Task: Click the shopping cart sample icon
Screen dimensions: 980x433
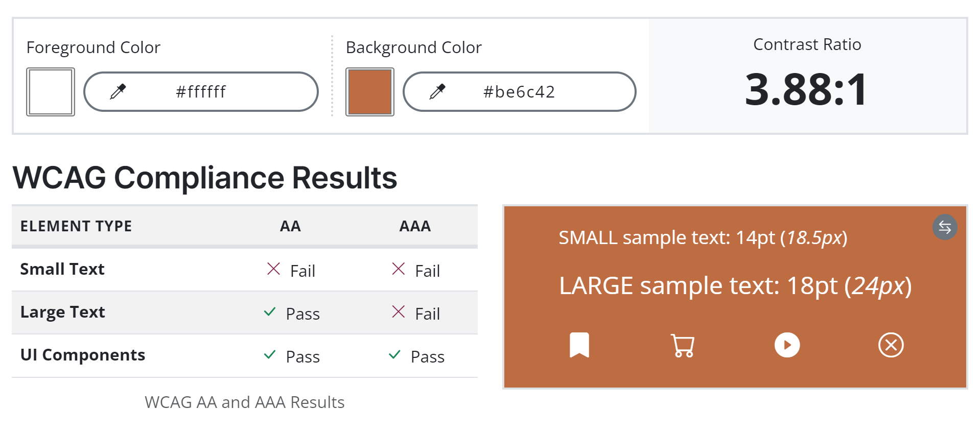Action: [683, 345]
